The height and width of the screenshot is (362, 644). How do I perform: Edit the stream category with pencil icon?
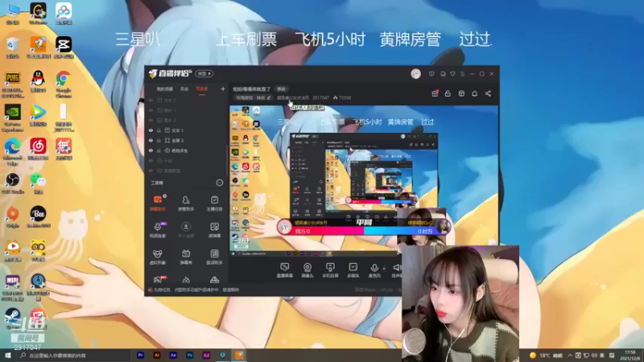click(x=269, y=97)
